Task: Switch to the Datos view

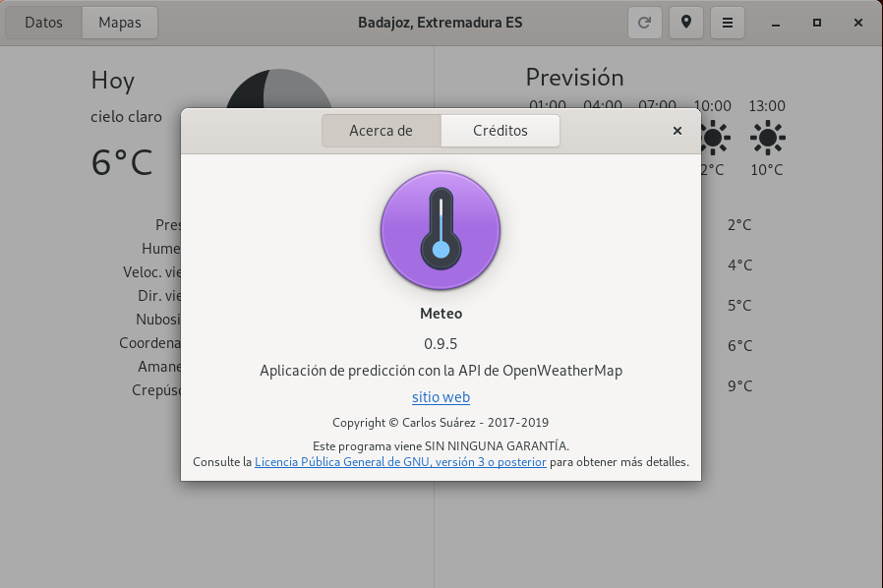Action: tap(43, 23)
